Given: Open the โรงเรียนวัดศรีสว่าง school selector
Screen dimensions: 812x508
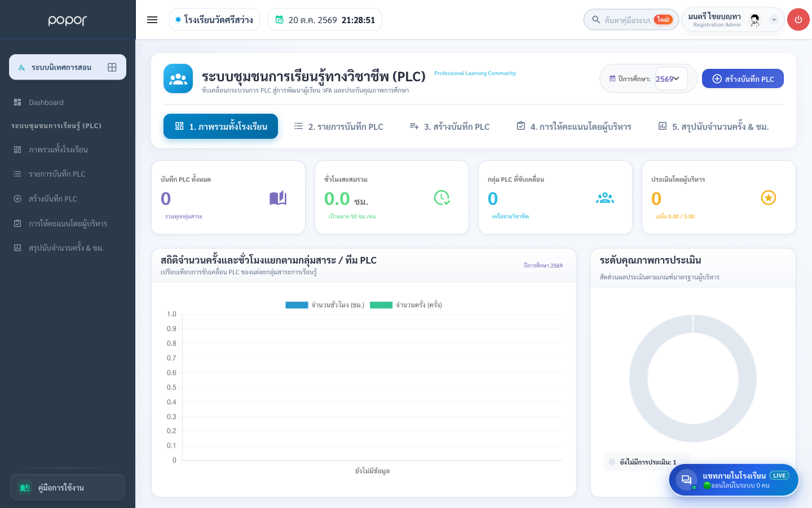Looking at the screenshot, I should click(214, 20).
